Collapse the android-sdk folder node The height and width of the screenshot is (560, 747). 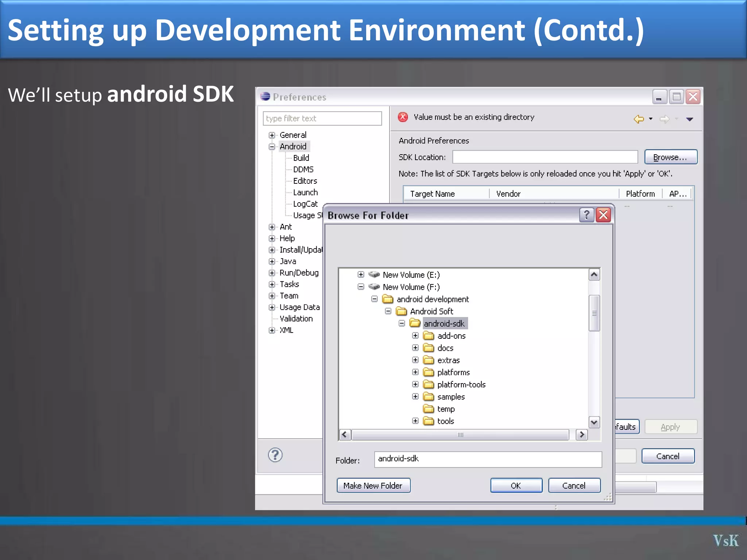point(402,323)
